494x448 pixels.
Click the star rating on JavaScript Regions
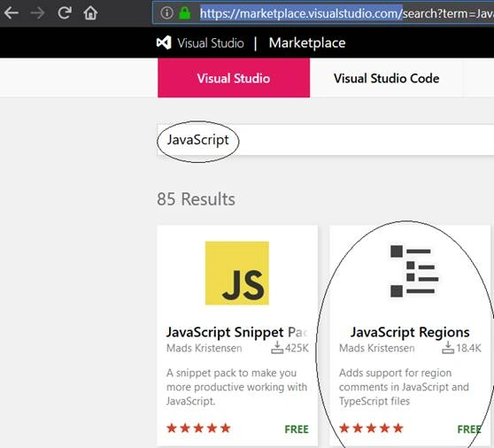click(371, 429)
